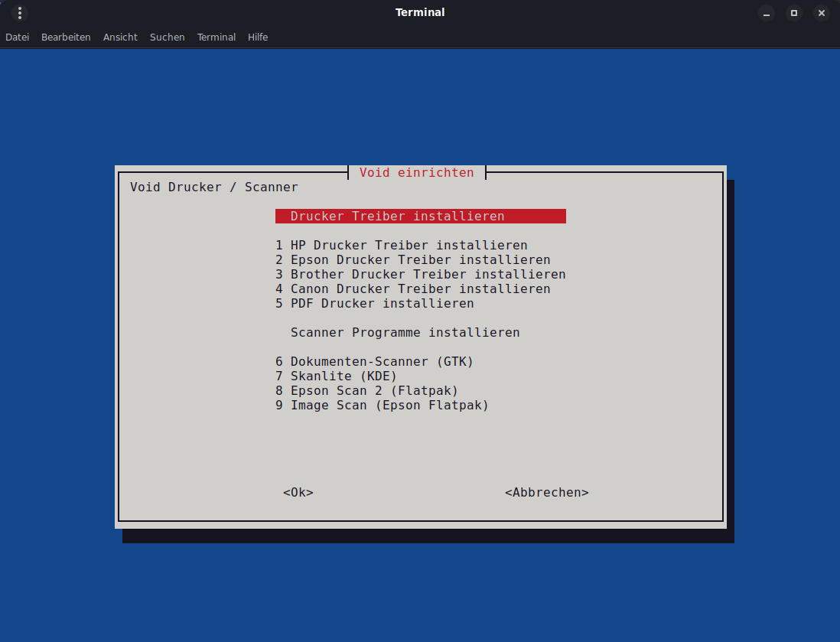Open the Ansicht menu
The height and width of the screenshot is (642, 840).
click(x=120, y=37)
